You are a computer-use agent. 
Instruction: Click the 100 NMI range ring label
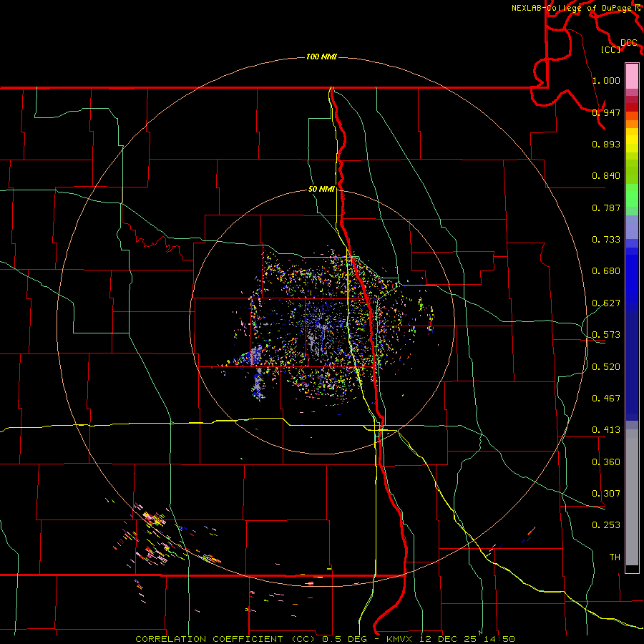(x=321, y=57)
